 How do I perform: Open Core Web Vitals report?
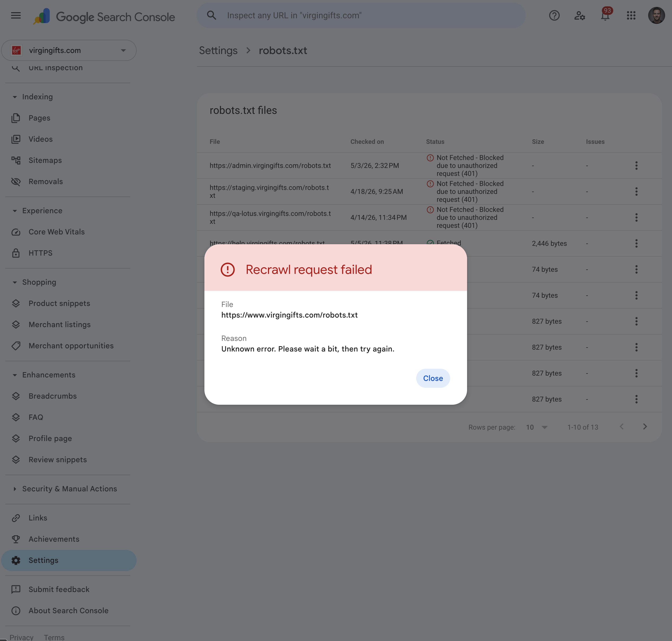[x=56, y=232]
